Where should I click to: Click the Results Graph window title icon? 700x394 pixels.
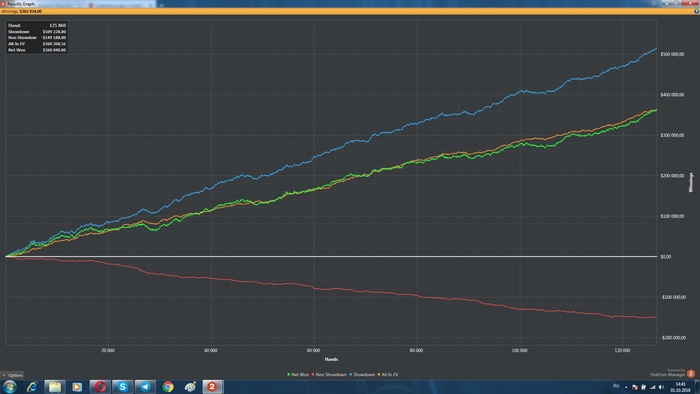click(3, 4)
